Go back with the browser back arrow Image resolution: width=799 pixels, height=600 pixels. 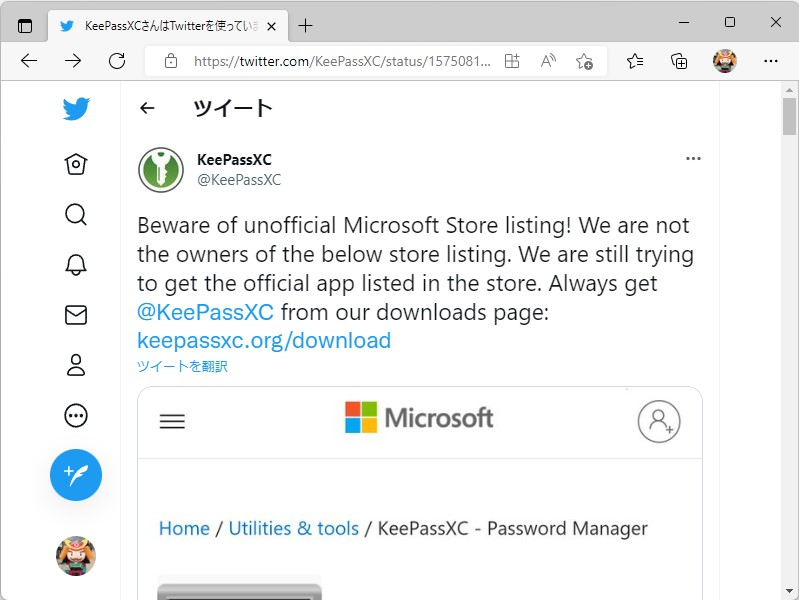click(x=29, y=61)
